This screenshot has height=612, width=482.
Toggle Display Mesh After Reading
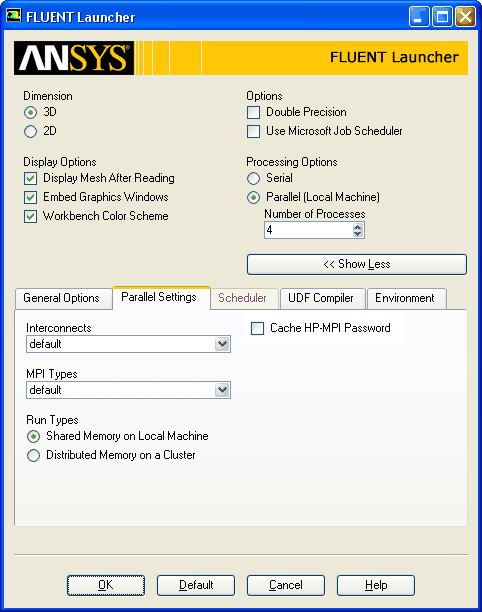coord(30,178)
